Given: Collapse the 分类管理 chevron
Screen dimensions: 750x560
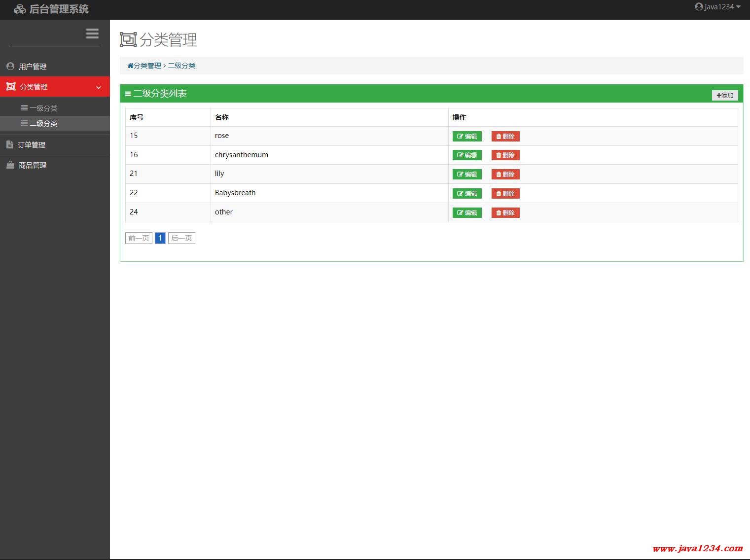Looking at the screenshot, I should coord(99,87).
